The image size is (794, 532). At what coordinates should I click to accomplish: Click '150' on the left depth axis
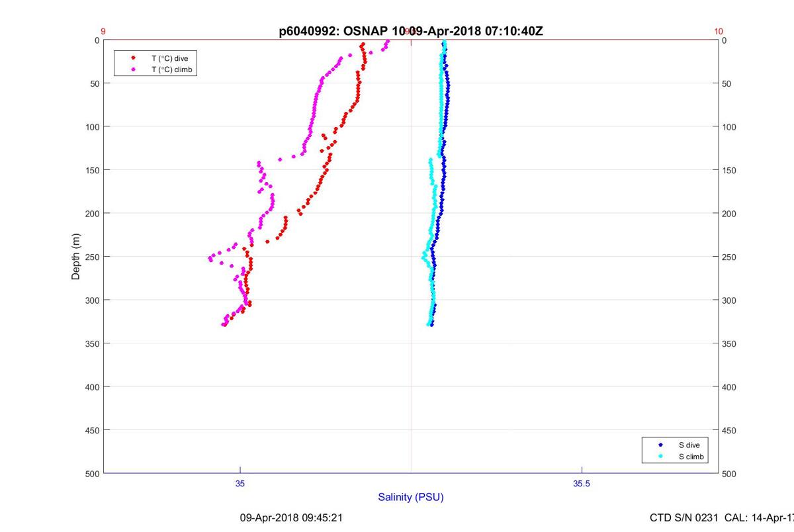point(92,170)
